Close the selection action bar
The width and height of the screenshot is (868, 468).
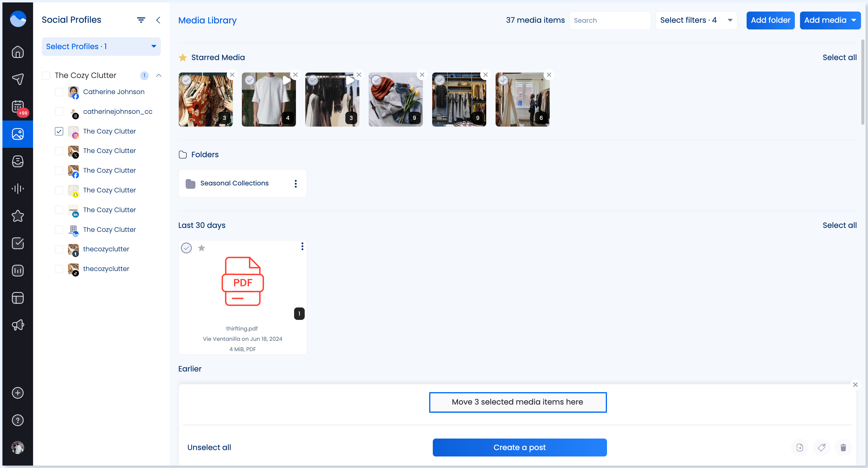pyautogui.click(x=855, y=385)
